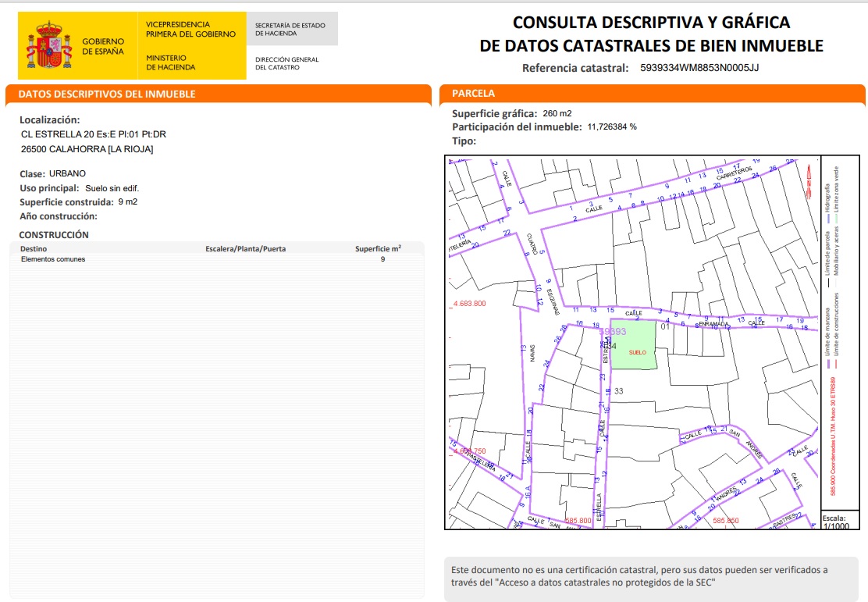The height and width of the screenshot is (602, 868).
Task: Click the Escala 1/1000 scale box
Action: pyautogui.click(x=835, y=522)
